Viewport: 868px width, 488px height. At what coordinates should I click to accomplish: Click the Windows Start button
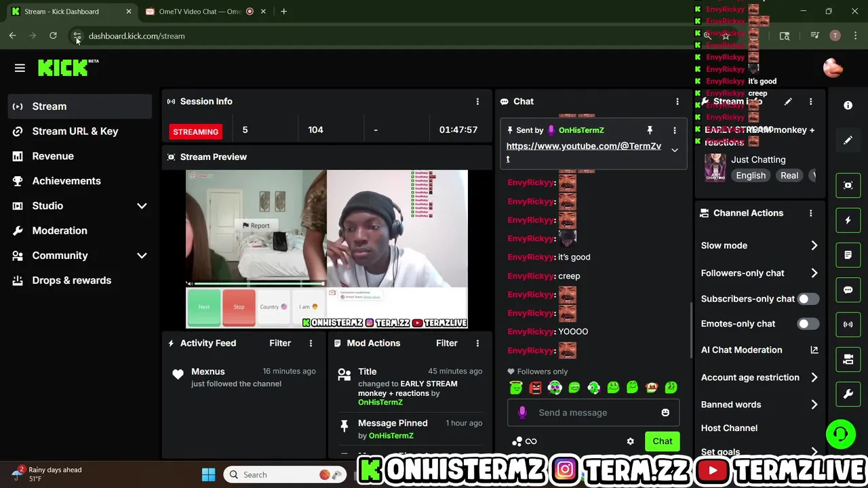(x=208, y=474)
